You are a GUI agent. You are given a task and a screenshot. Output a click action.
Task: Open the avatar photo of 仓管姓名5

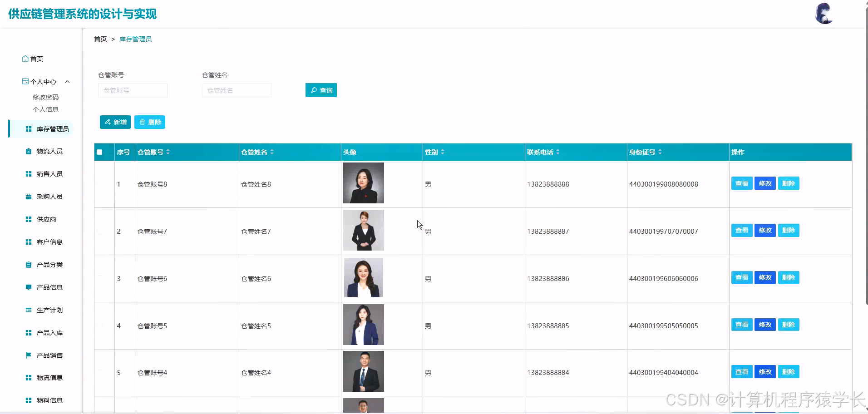364,325
